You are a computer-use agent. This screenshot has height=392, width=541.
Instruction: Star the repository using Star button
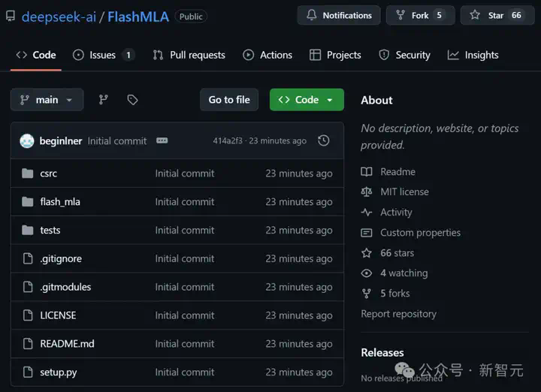point(497,16)
